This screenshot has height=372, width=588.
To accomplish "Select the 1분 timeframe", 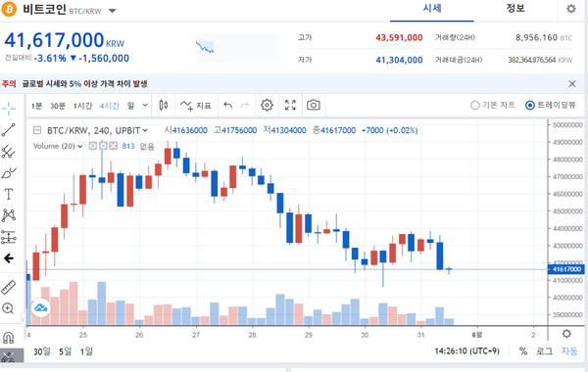I will pos(36,106).
